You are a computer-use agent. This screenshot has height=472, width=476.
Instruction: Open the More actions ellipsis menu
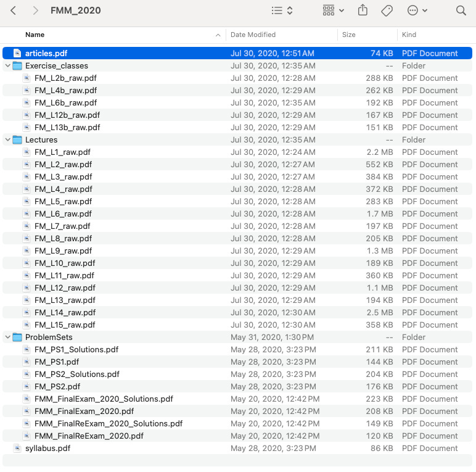(417, 10)
